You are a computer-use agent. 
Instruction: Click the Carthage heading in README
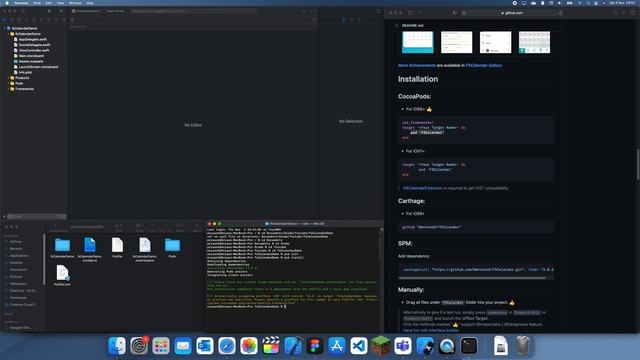coord(411,201)
